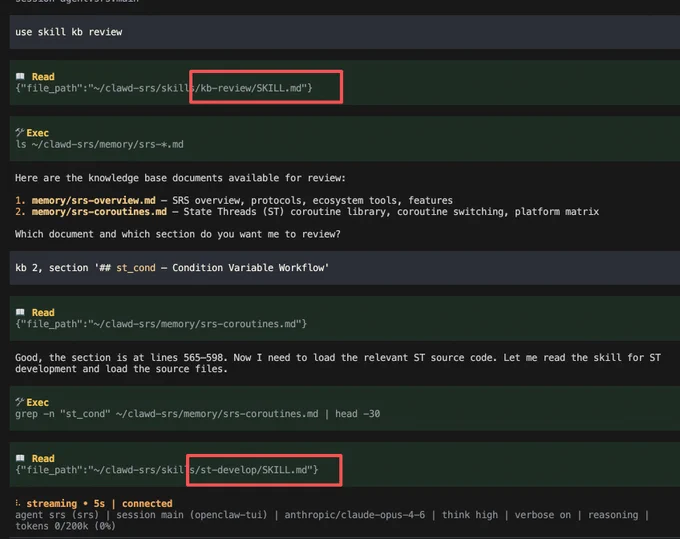
Task: Click 'Here are the knowledge base documents' line
Action: (x=180, y=178)
